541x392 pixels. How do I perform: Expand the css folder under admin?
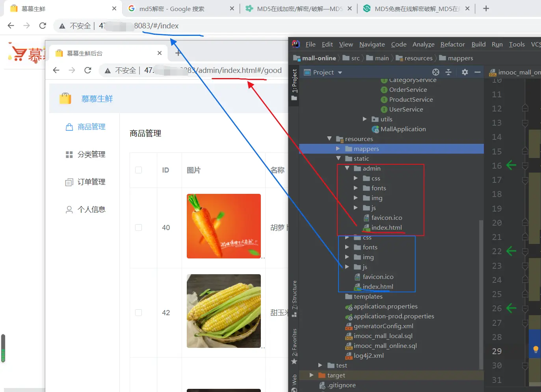pyautogui.click(x=355, y=178)
